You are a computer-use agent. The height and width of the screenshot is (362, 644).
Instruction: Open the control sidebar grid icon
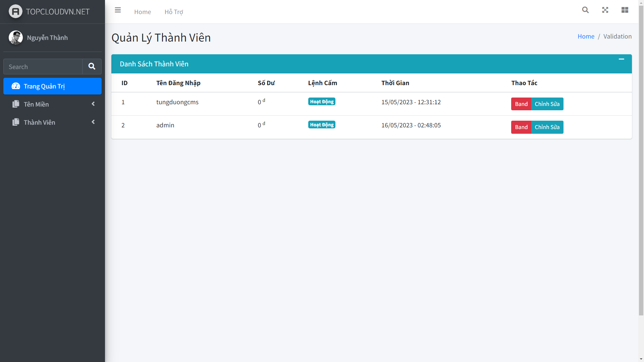click(x=625, y=10)
